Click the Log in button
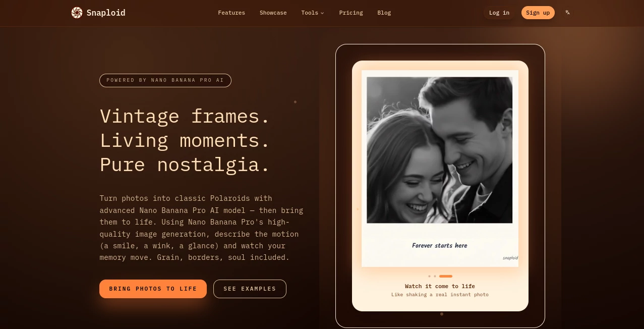The height and width of the screenshot is (329, 644). tap(499, 13)
